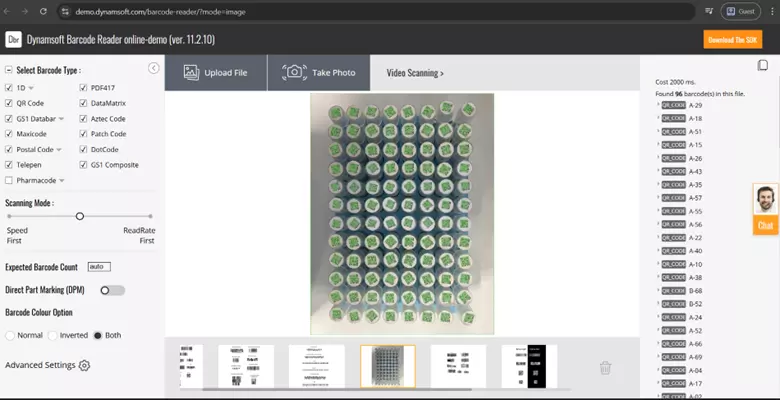Toggle the PDF417 checkbox

pyautogui.click(x=83, y=88)
